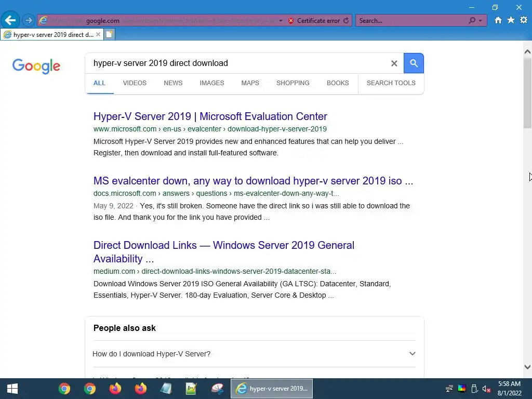
Task: Open the clock showing 5:58 AM 8/1/2022
Action: click(509, 389)
